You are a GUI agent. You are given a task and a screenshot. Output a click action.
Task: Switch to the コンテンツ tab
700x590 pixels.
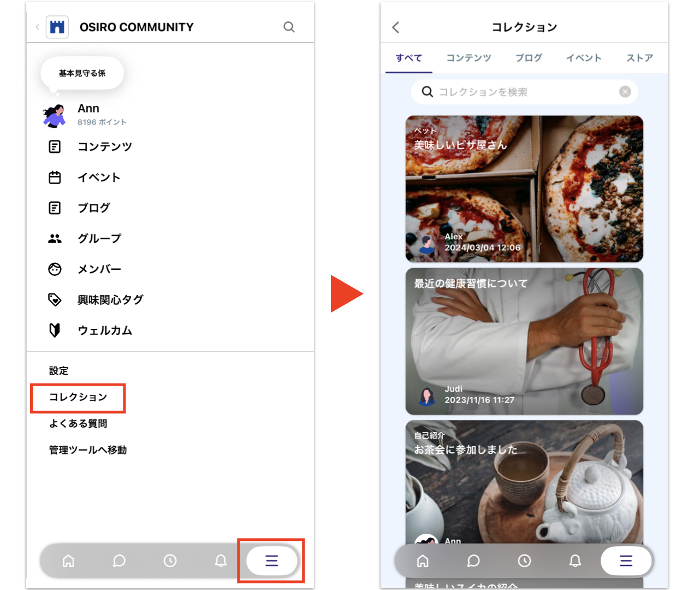[468, 58]
